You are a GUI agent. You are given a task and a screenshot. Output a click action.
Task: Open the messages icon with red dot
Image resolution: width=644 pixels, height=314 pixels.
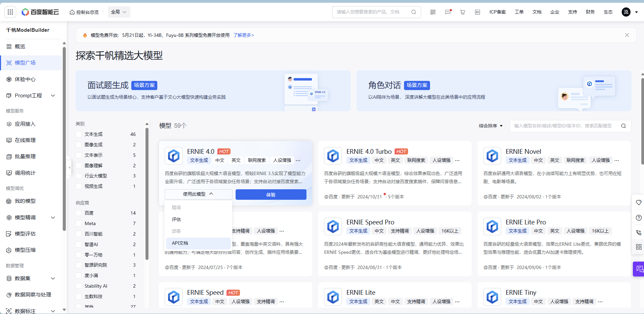(x=448, y=12)
